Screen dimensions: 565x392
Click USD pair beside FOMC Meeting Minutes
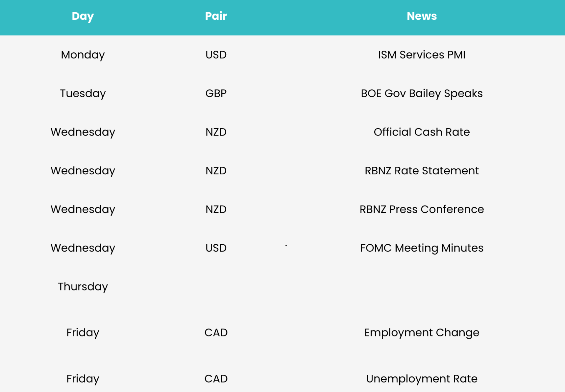[x=216, y=248]
